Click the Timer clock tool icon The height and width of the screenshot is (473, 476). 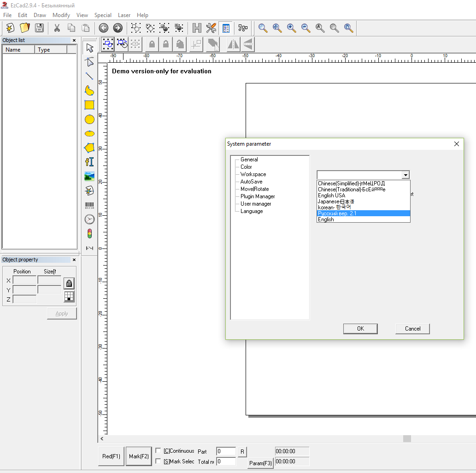point(89,219)
